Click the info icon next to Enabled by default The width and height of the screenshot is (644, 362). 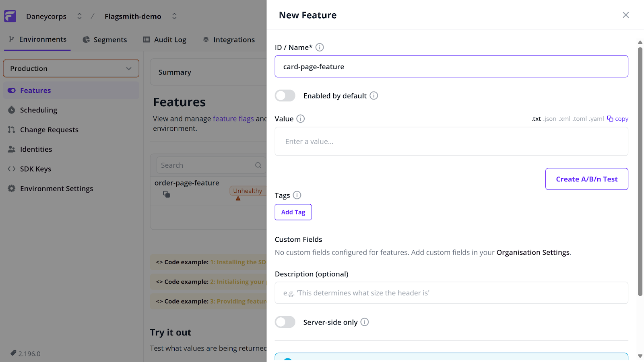tap(374, 96)
